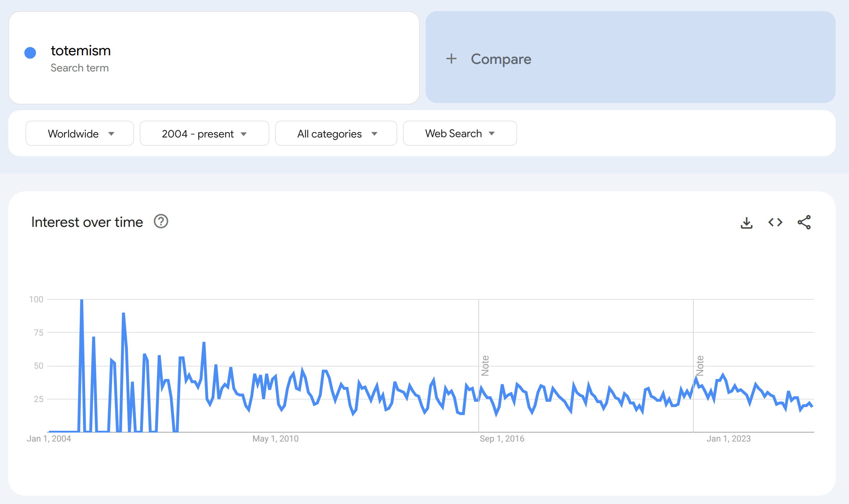Click the May 1, 2010 axis label
849x504 pixels.
(275, 439)
